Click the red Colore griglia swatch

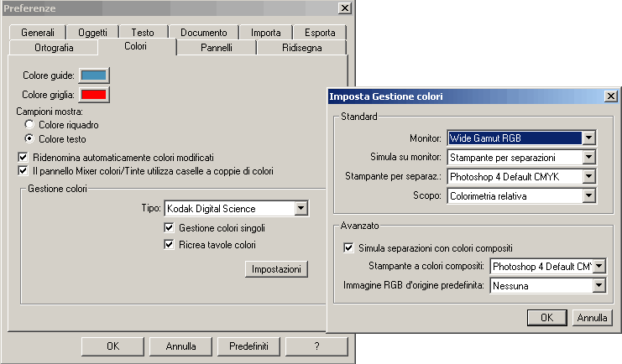[x=93, y=95]
